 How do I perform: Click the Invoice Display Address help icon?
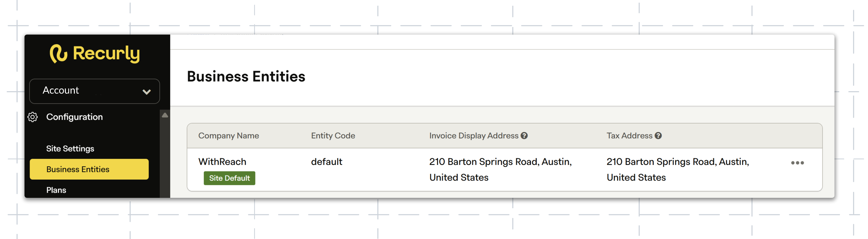coord(524,136)
